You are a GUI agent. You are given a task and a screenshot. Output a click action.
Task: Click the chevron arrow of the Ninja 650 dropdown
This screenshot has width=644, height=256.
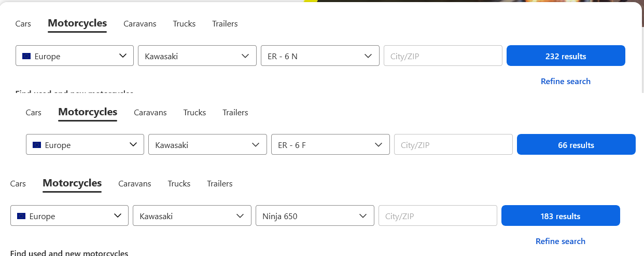(x=363, y=215)
